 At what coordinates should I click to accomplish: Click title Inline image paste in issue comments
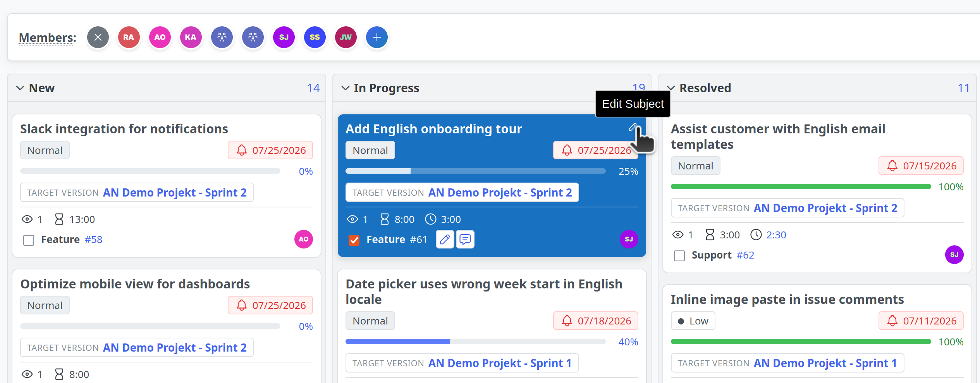(x=787, y=299)
